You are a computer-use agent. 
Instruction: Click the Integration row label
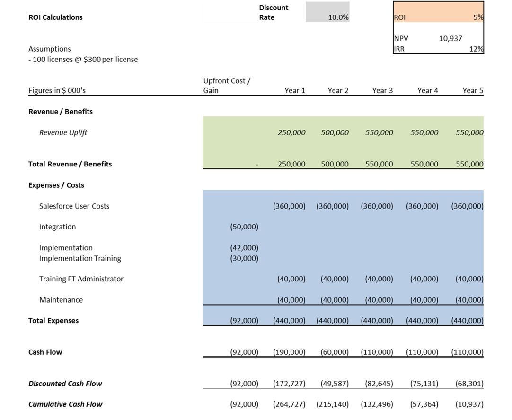point(57,227)
